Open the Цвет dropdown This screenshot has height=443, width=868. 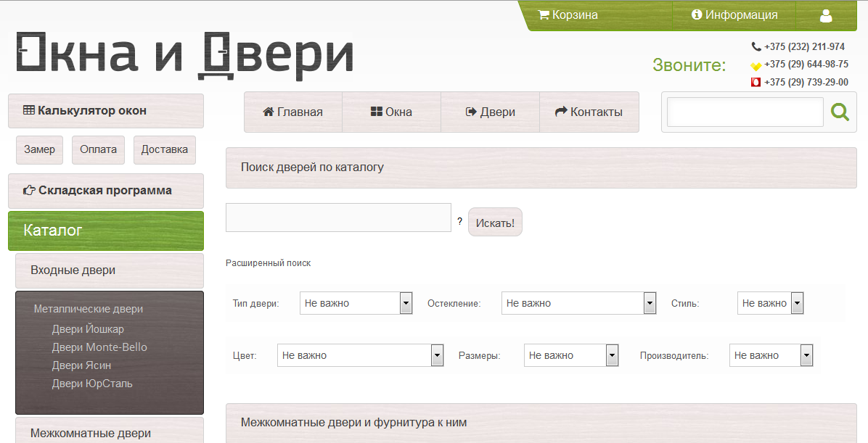tap(361, 355)
